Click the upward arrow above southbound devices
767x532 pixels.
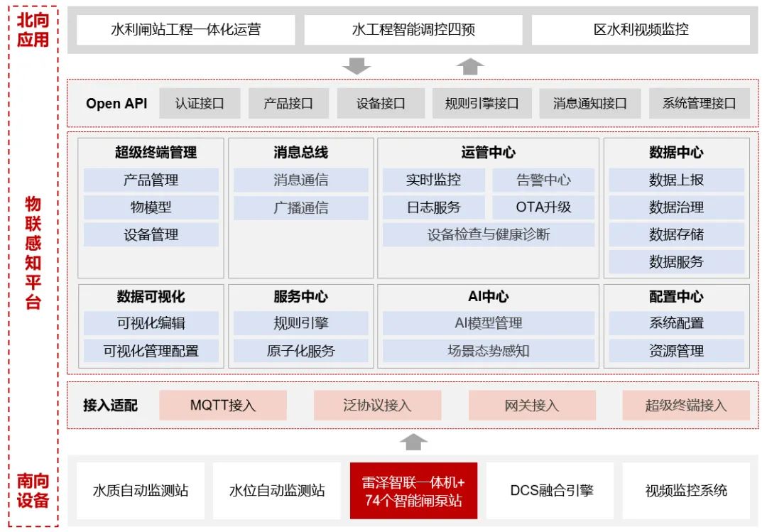point(413,442)
